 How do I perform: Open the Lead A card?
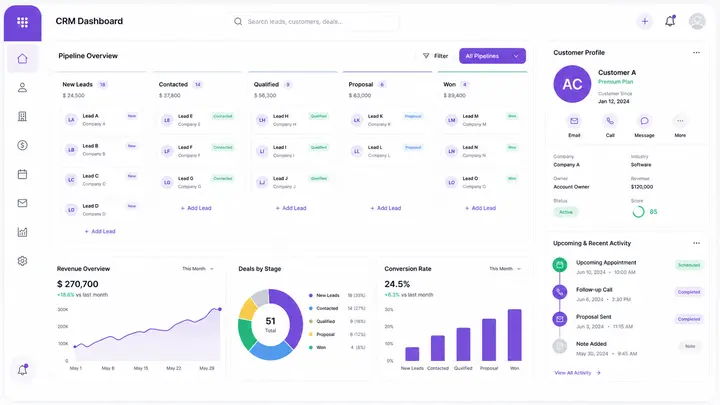click(101, 120)
